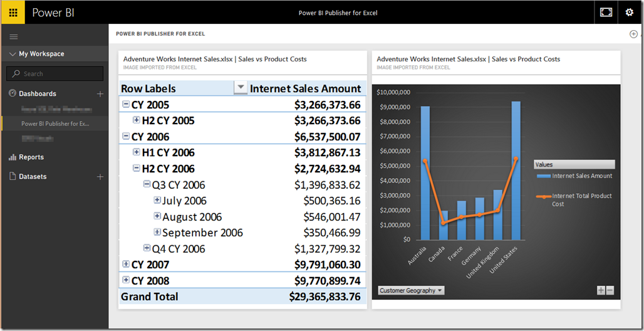Click the United States blue bar

click(516, 171)
